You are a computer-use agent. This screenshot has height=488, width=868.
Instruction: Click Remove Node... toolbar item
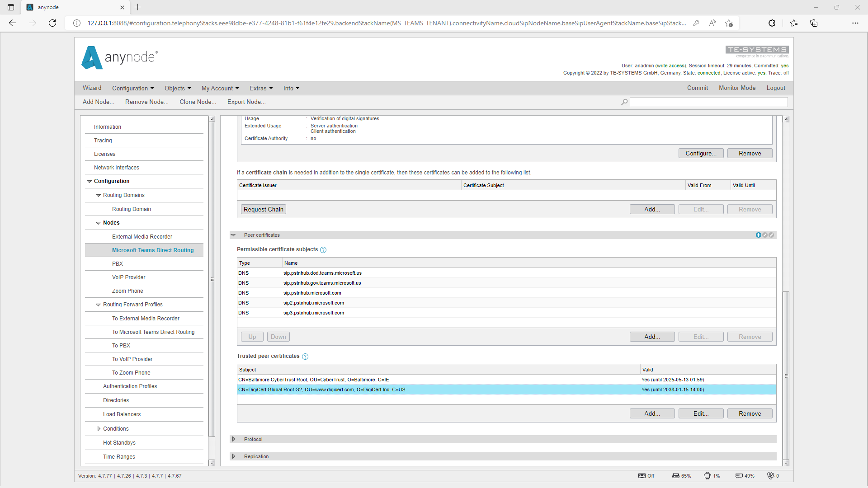146,102
